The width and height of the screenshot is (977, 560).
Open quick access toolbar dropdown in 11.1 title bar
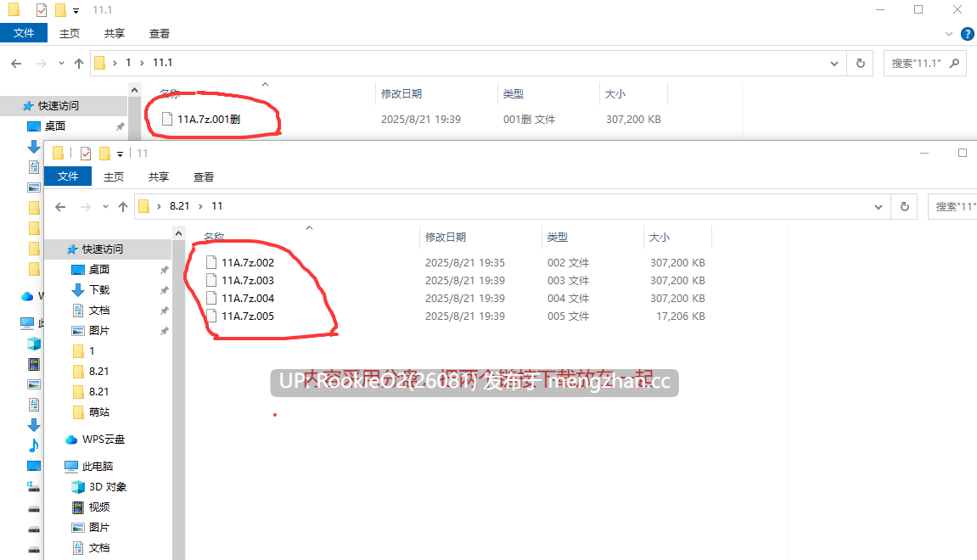(76, 10)
